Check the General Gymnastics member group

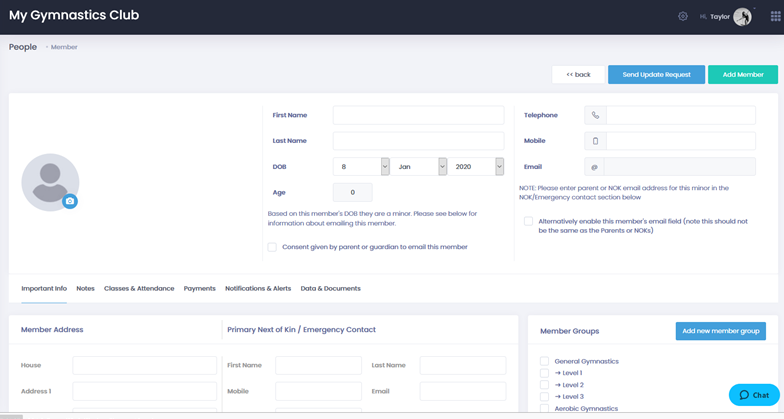click(x=544, y=361)
